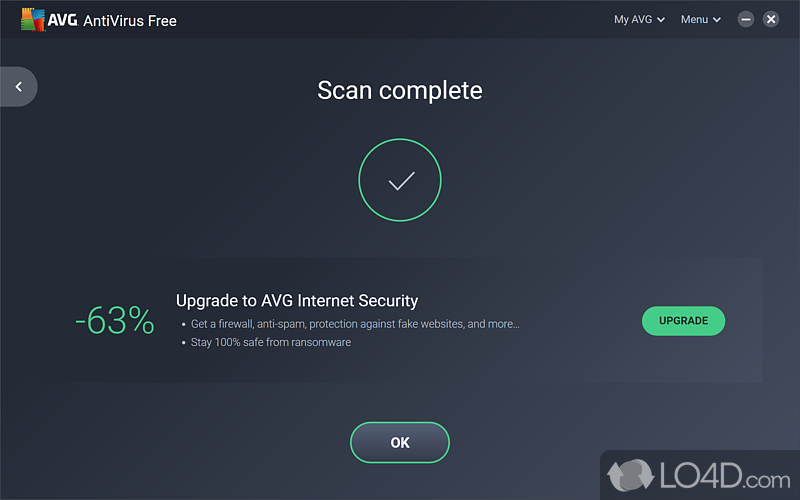The image size is (800, 500).
Task: Click the Scan complete heading
Action: point(400,90)
